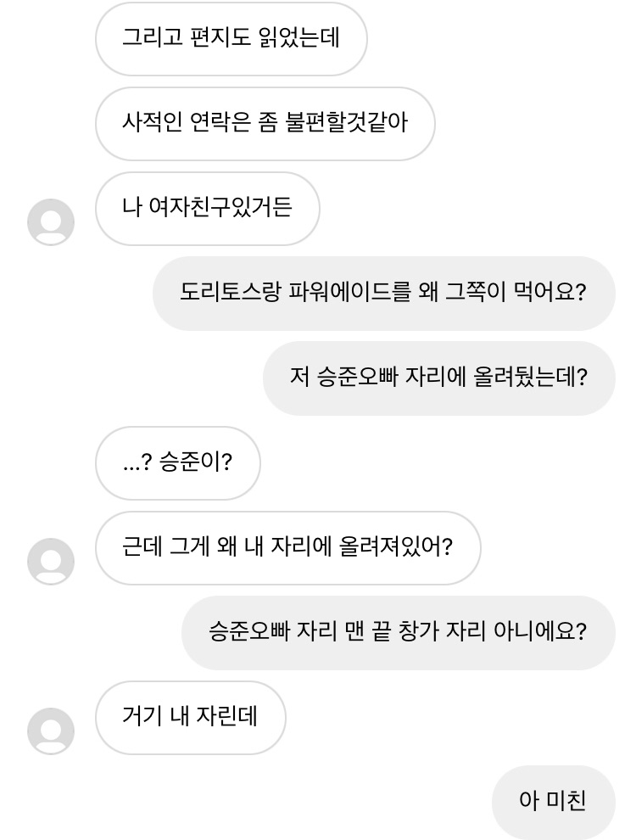
Task: Tap the ...? 승준이? reply bubble
Action: click(177, 463)
